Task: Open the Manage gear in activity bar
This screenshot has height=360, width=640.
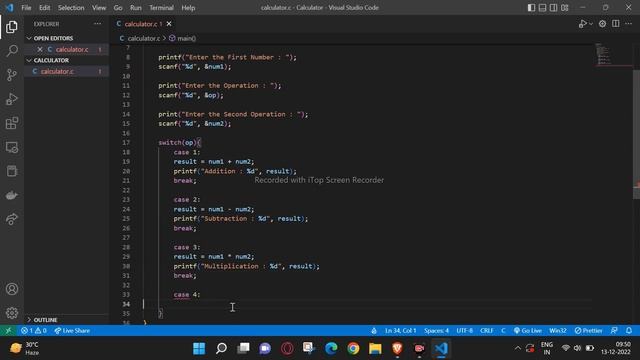Action: click(x=12, y=313)
